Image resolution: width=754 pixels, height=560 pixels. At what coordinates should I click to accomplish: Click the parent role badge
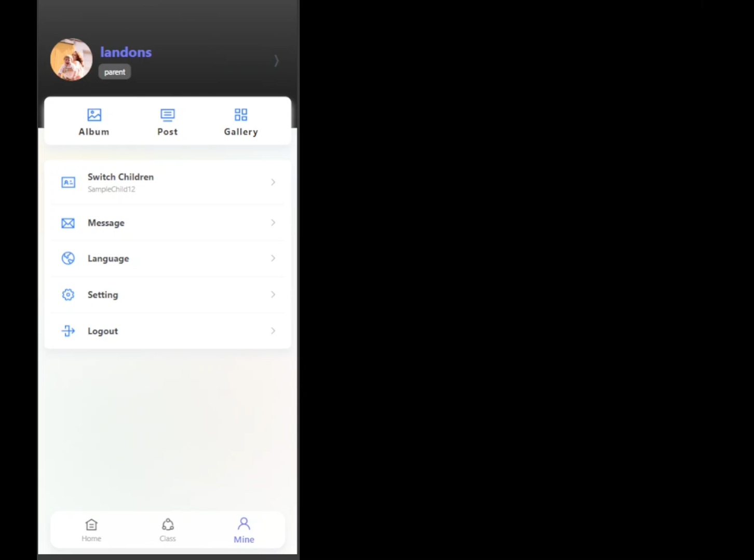[114, 72]
